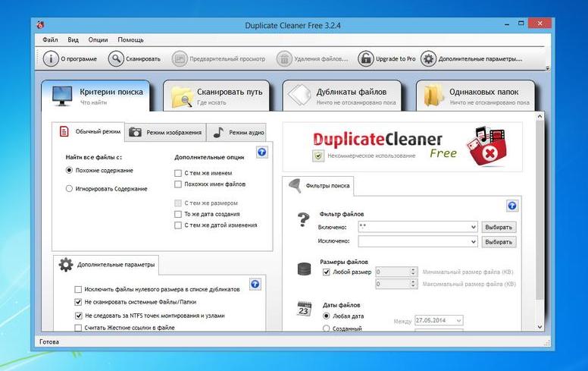Image resolution: width=588 pixels, height=371 pixels.
Task: Click the gear icon beside Дополнительные параметры tab
Action: (66, 265)
